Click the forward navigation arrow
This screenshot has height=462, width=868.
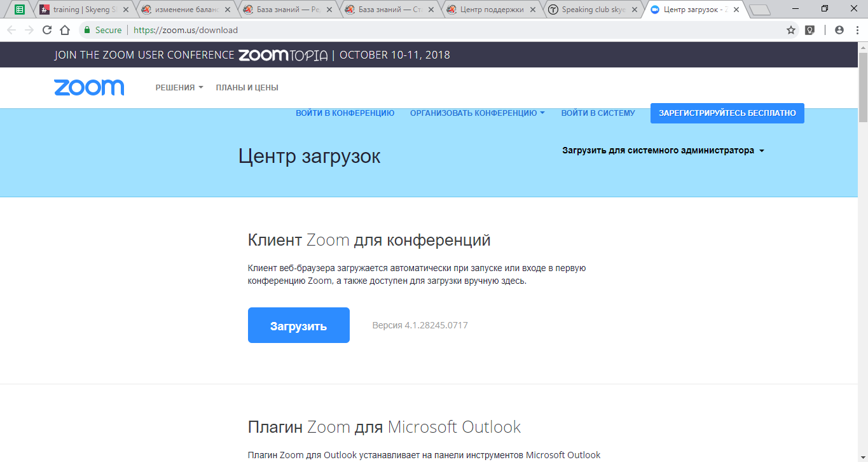(29, 30)
